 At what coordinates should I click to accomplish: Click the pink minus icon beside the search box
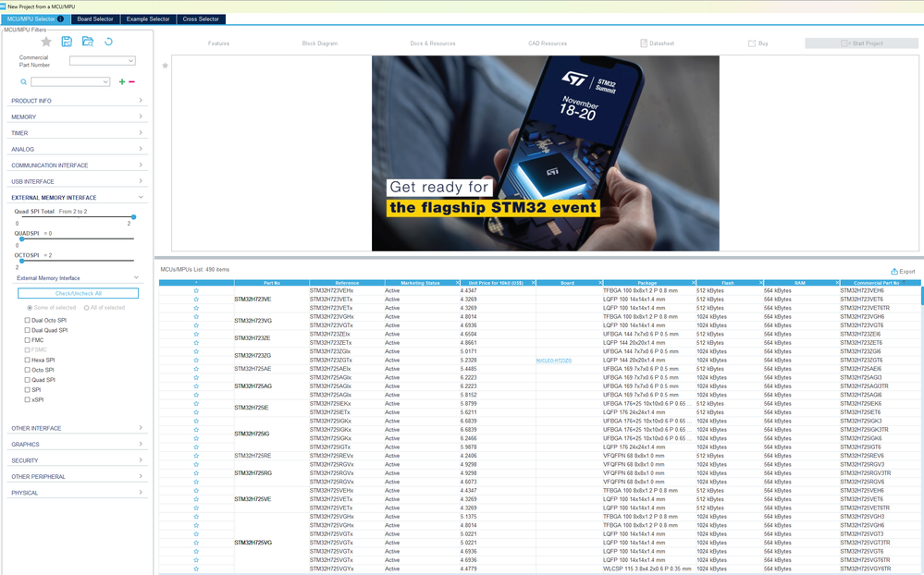131,82
